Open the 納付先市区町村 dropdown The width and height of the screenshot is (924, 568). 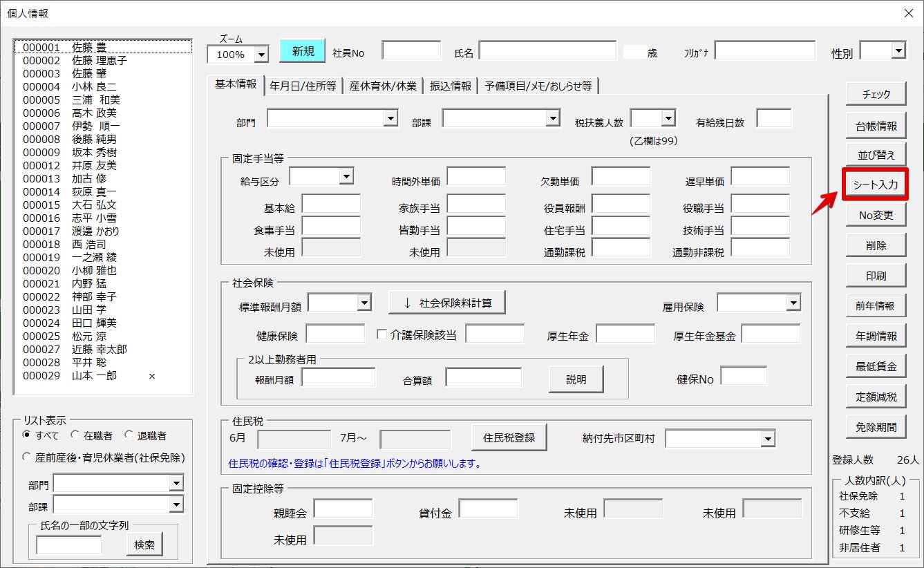click(x=767, y=439)
